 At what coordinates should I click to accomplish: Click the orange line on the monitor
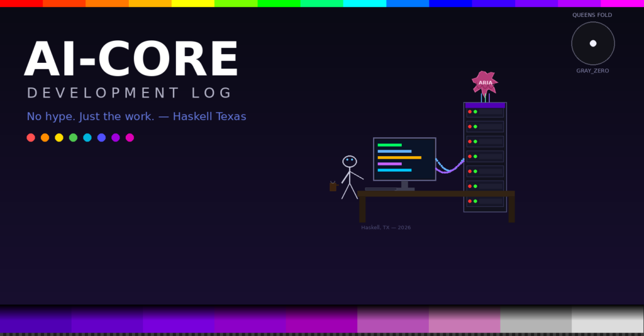399,157
